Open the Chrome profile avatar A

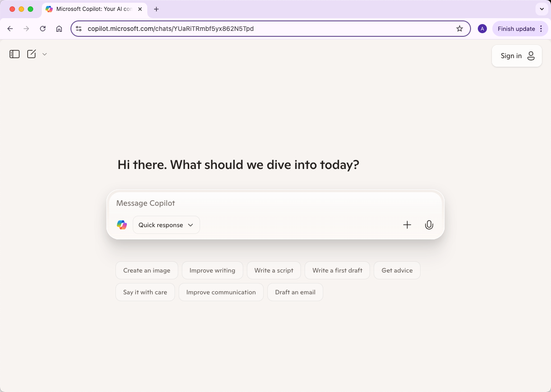tap(482, 29)
